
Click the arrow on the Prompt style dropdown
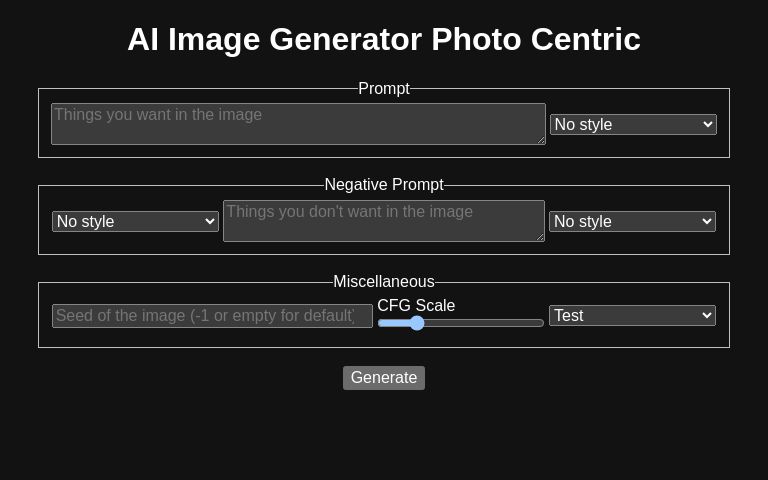pos(709,124)
